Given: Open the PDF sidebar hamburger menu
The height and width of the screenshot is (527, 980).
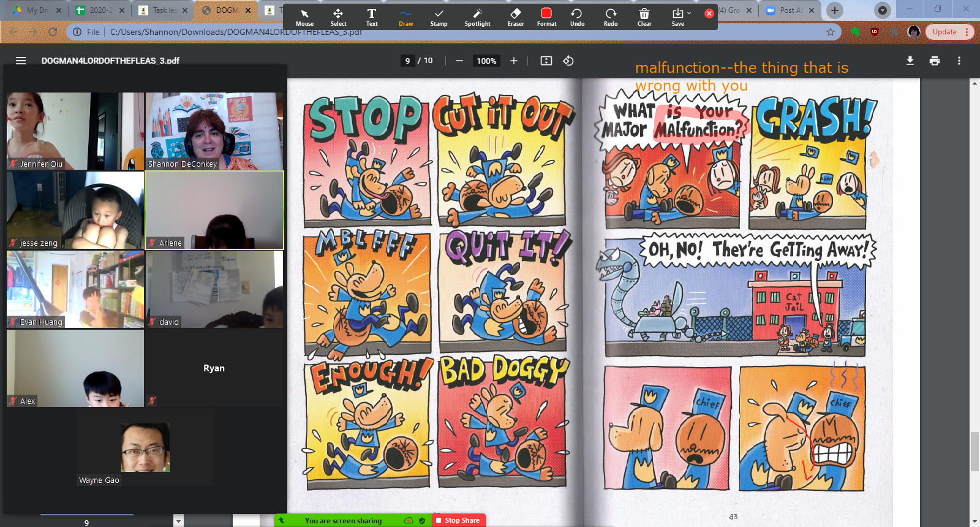Looking at the screenshot, I should [21, 61].
